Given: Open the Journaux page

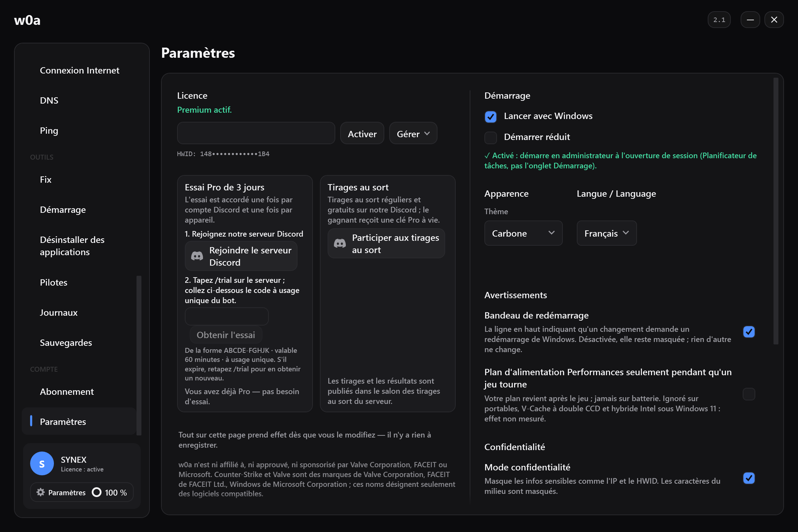Looking at the screenshot, I should [79, 313].
